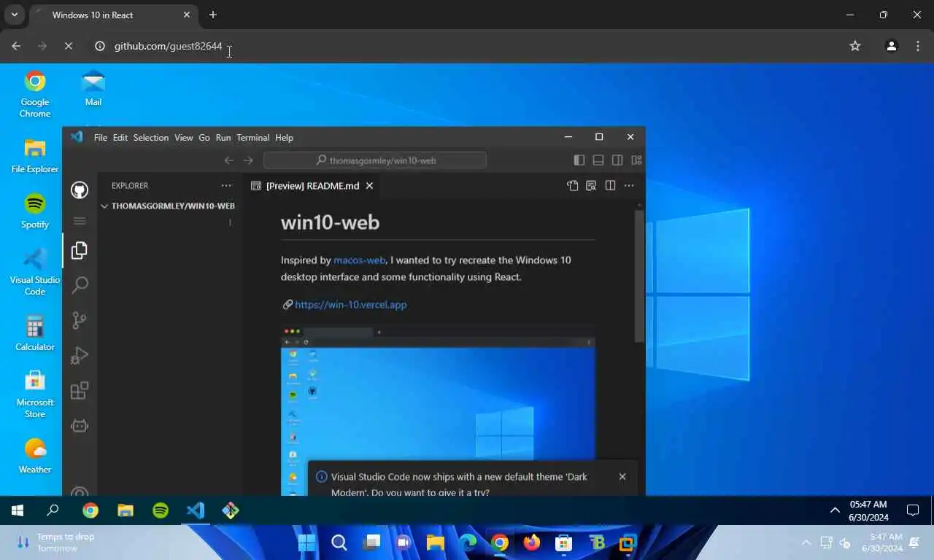Open Google Chrome desktop icon
The width and height of the screenshot is (934, 560).
pyautogui.click(x=35, y=95)
